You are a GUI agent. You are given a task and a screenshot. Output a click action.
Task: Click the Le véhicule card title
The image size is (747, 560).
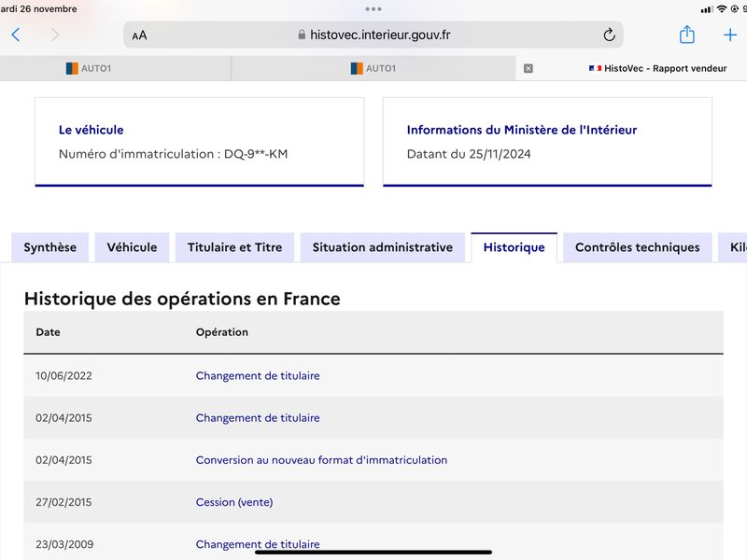coord(91,130)
